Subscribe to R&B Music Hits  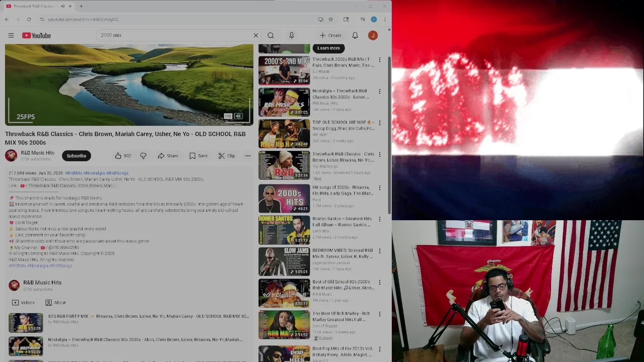pos(76,156)
